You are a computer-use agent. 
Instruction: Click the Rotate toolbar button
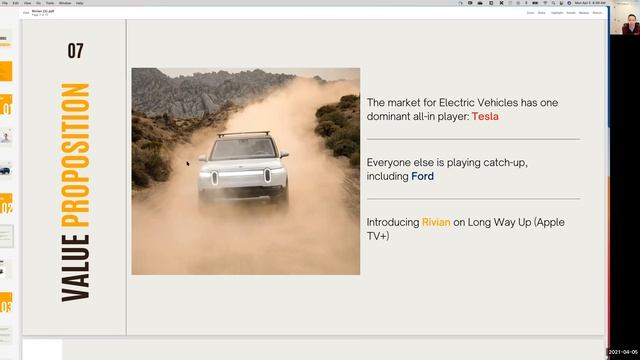[571, 13]
